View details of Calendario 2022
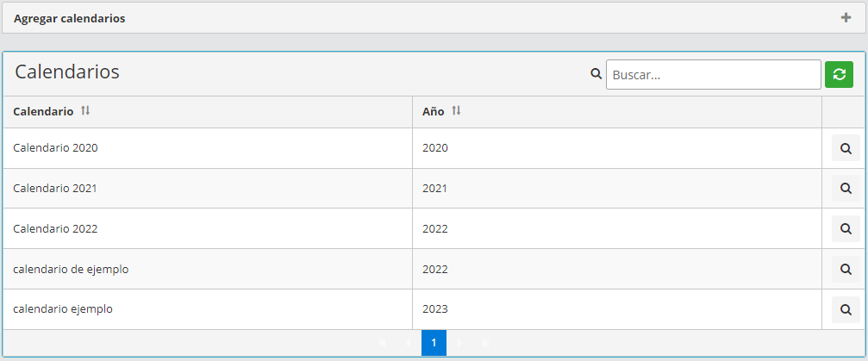 pyautogui.click(x=846, y=228)
